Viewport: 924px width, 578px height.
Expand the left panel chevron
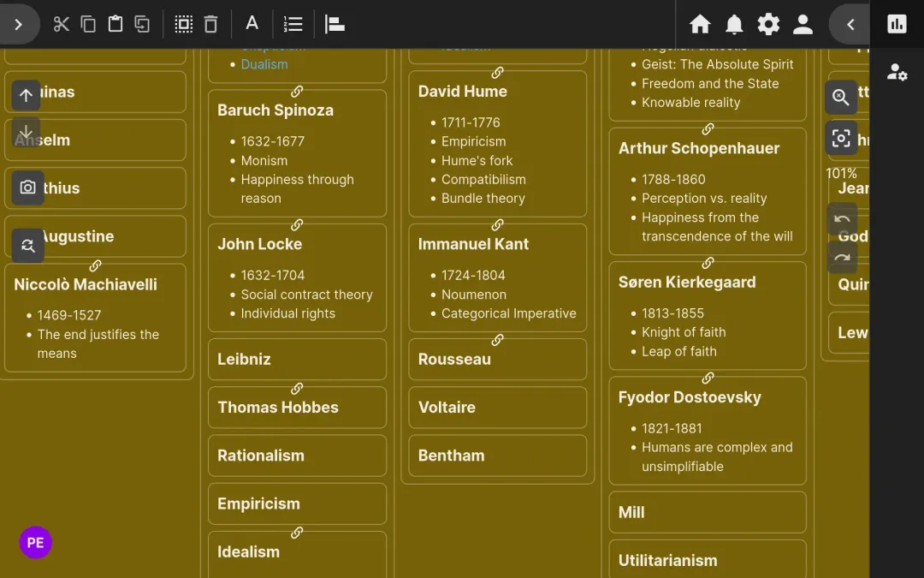click(19, 24)
